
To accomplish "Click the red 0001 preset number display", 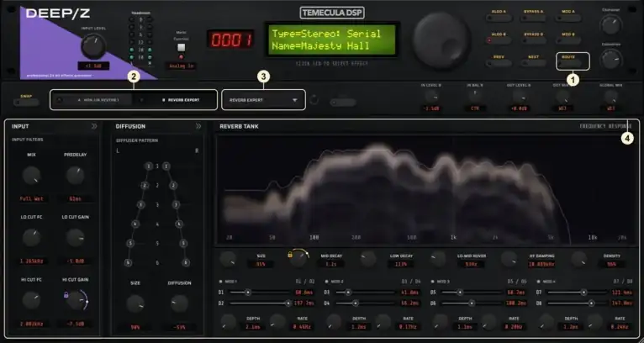I will pos(231,40).
